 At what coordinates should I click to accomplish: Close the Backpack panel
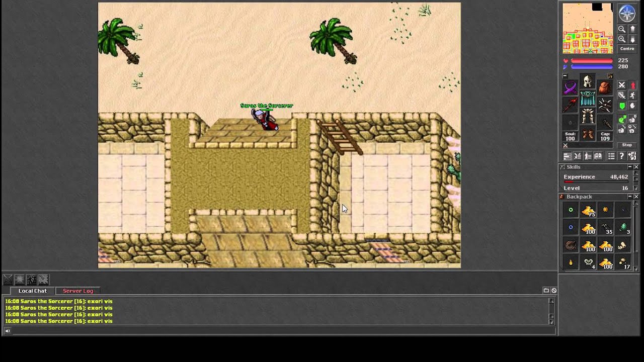[x=636, y=197]
